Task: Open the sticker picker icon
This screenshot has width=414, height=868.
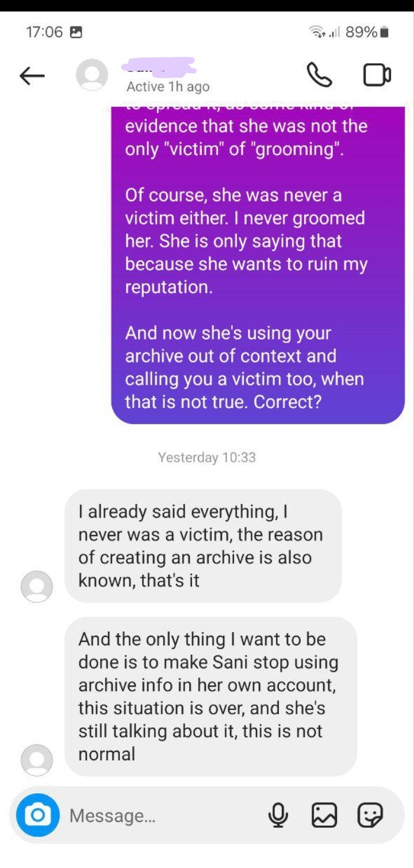Action: point(370,815)
